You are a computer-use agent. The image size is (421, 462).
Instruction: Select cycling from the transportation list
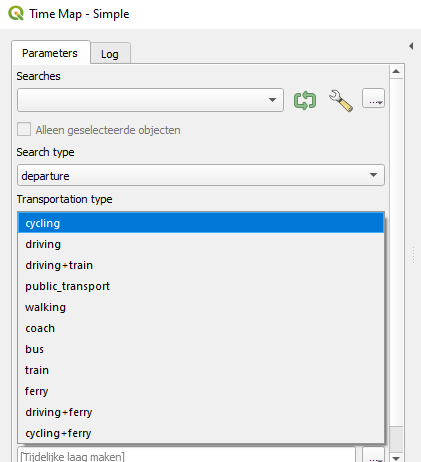[x=201, y=223]
